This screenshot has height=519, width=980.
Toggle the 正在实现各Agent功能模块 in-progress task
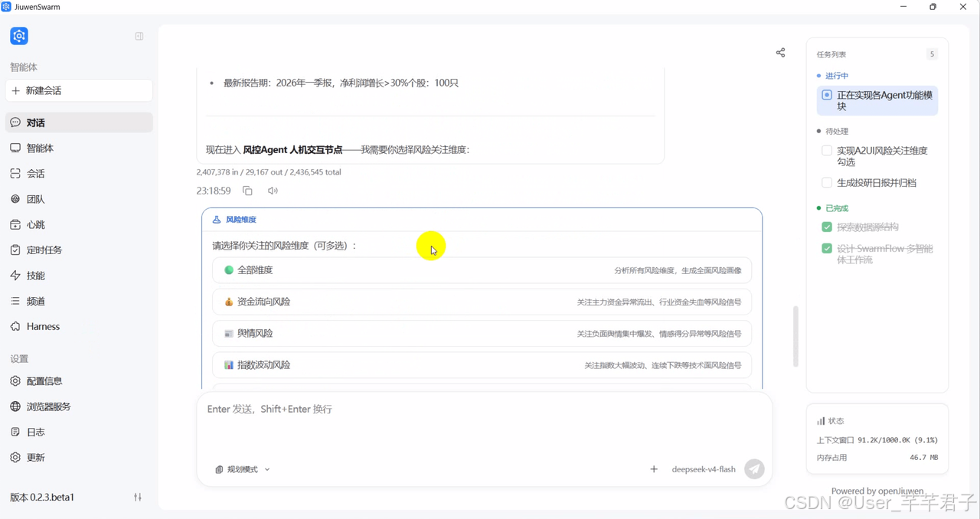(x=827, y=96)
